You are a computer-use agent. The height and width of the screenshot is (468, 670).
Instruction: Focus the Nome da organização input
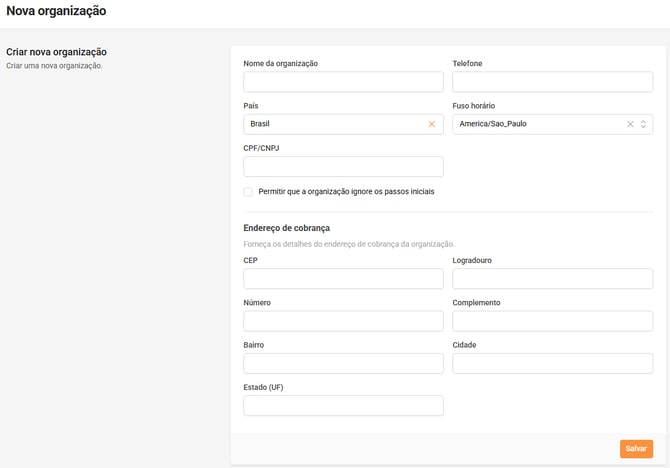[343, 82]
